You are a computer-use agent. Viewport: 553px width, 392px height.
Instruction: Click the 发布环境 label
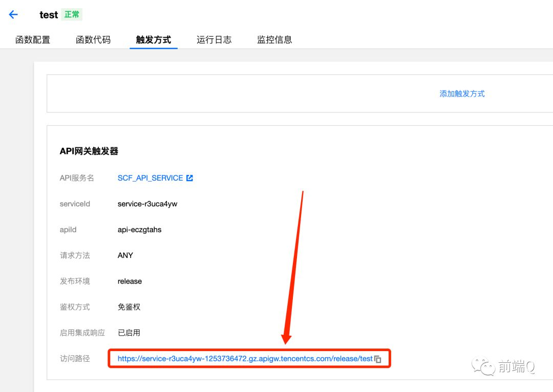75,281
